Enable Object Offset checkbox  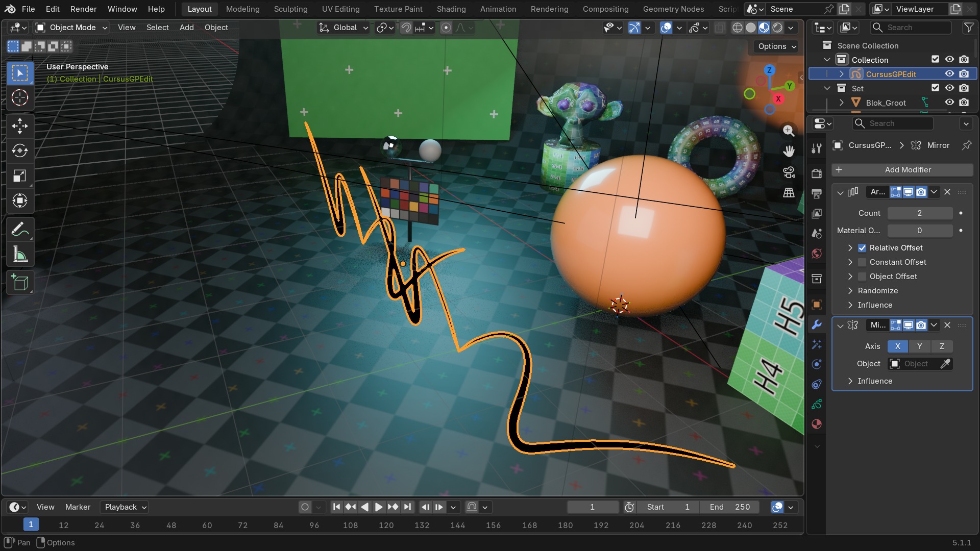click(862, 277)
